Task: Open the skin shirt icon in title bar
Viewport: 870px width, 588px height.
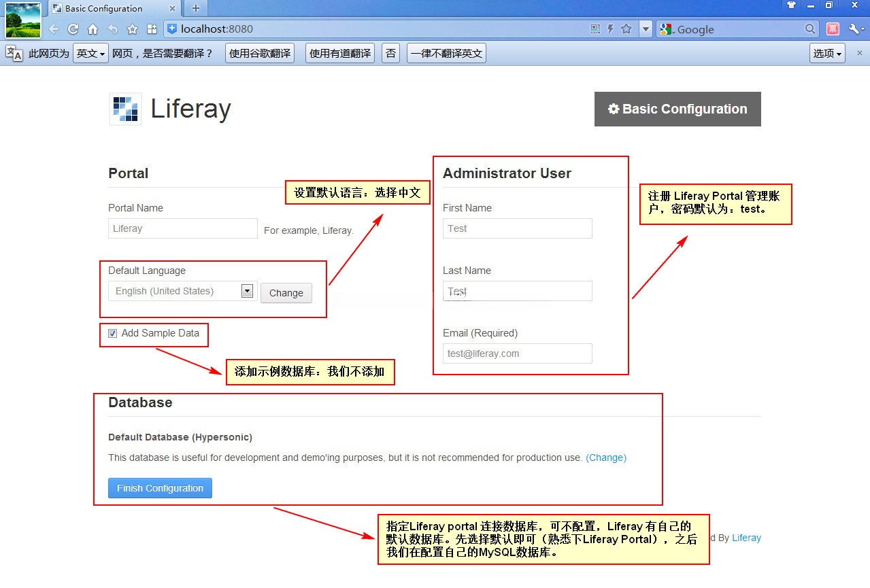Action: point(791,5)
